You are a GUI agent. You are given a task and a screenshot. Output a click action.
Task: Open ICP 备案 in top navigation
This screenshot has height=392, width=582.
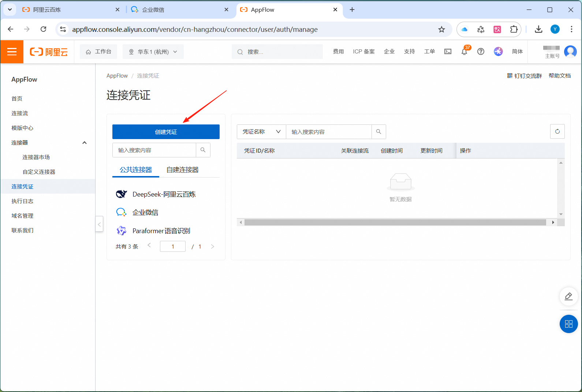(x=364, y=52)
